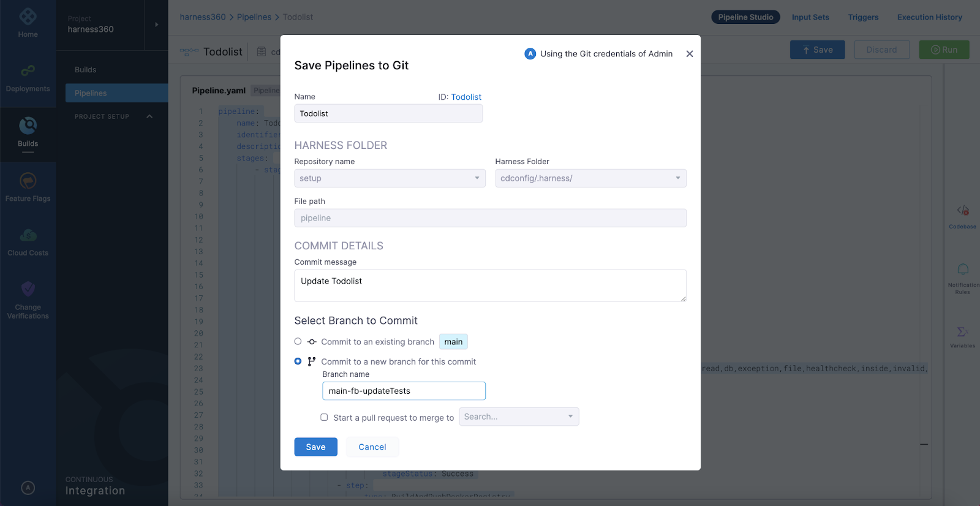Edit the Branch name field
The height and width of the screenshot is (506, 980).
coord(404,391)
